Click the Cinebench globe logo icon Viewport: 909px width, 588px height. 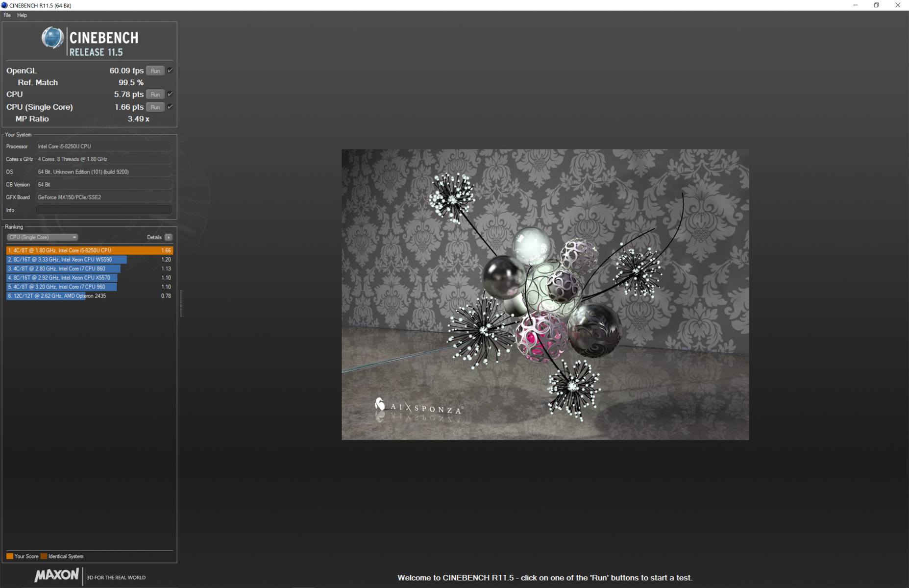(x=52, y=38)
